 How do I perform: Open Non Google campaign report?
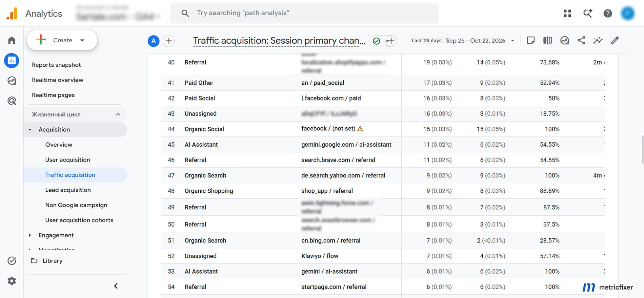click(76, 205)
